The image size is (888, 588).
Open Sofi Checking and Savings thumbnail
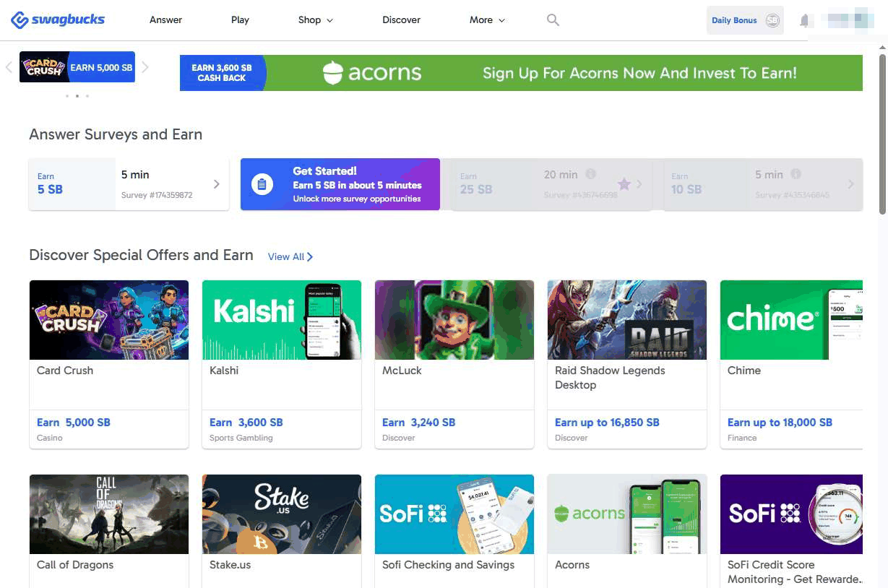tap(454, 514)
